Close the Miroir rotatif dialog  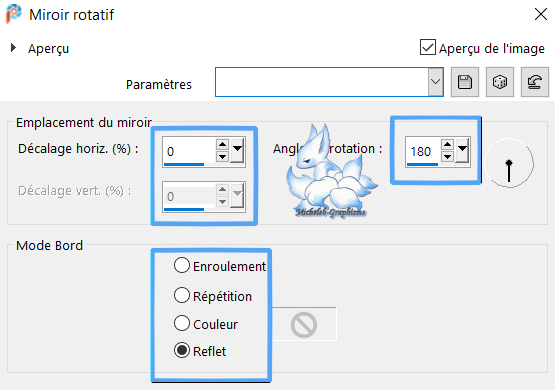540,15
